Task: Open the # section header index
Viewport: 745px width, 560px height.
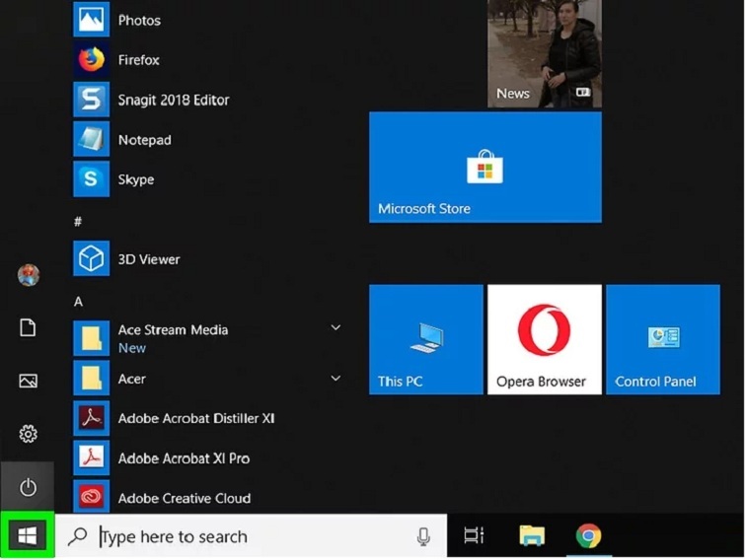Action: (78, 222)
